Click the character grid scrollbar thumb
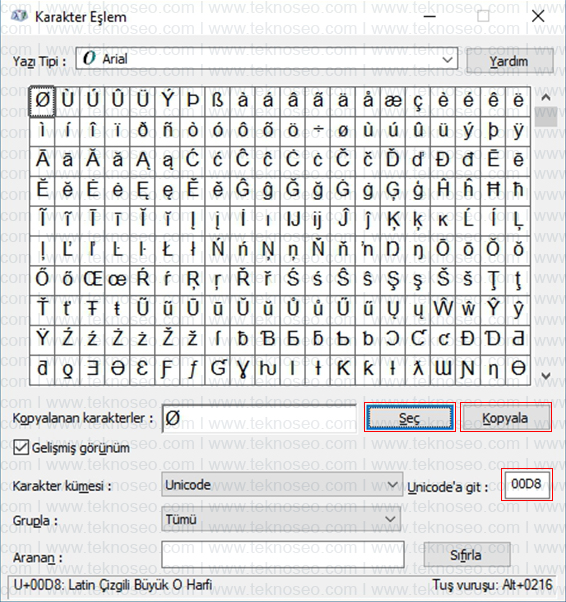 [x=546, y=117]
